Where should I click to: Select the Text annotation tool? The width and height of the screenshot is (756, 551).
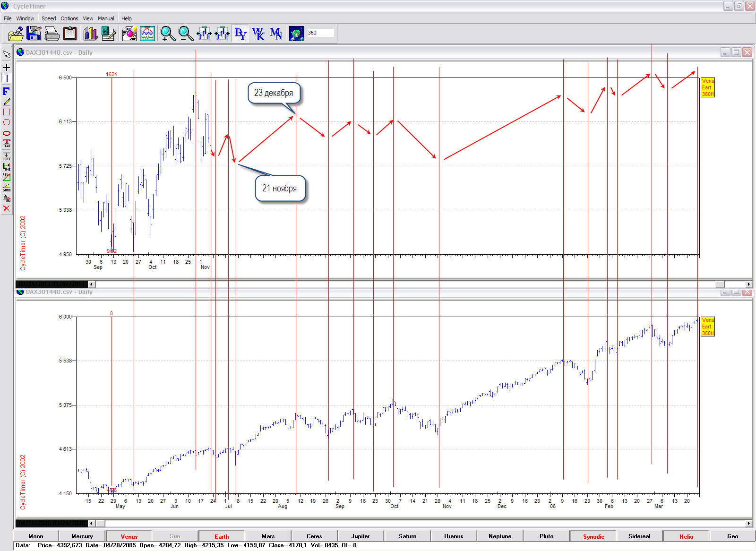[7, 143]
